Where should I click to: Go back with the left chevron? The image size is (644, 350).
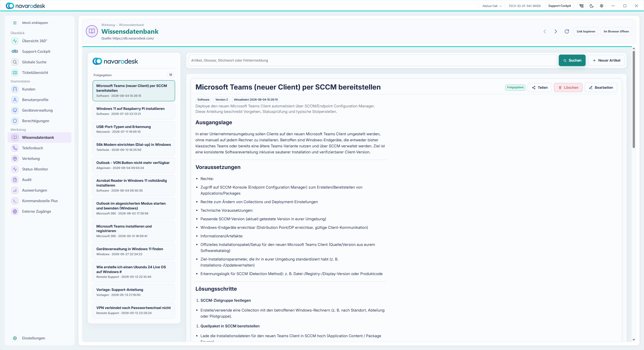pyautogui.click(x=545, y=31)
